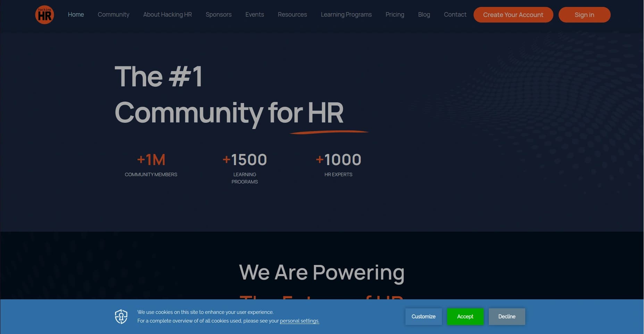Open the Blog link
Image resolution: width=644 pixels, height=334 pixels.
424,15
